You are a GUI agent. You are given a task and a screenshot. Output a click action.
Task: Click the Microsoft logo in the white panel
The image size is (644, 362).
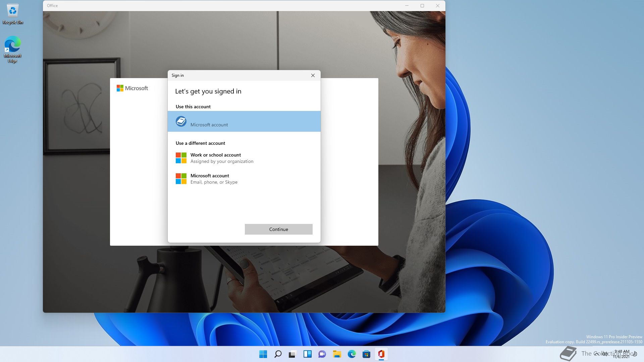coord(132,88)
